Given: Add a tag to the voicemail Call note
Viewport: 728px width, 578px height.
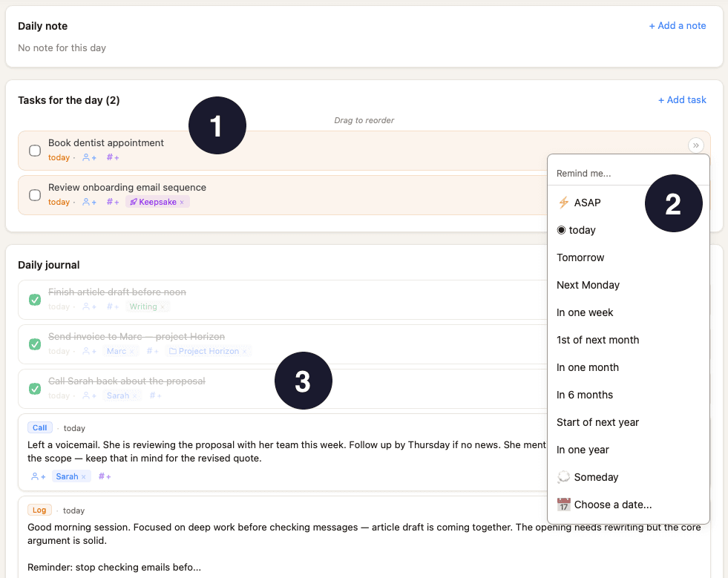Looking at the screenshot, I should coord(105,476).
